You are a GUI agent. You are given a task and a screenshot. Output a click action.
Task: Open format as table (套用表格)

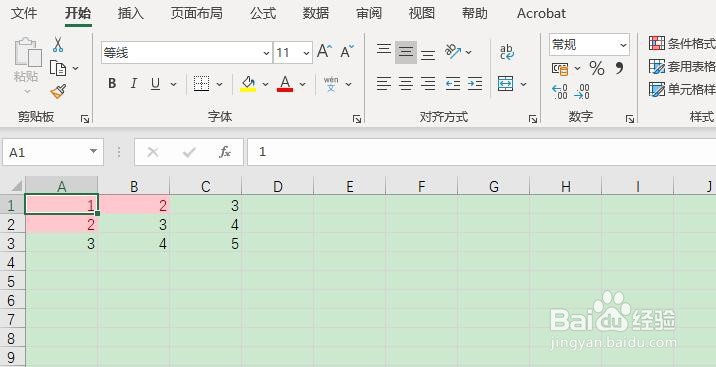(x=682, y=67)
